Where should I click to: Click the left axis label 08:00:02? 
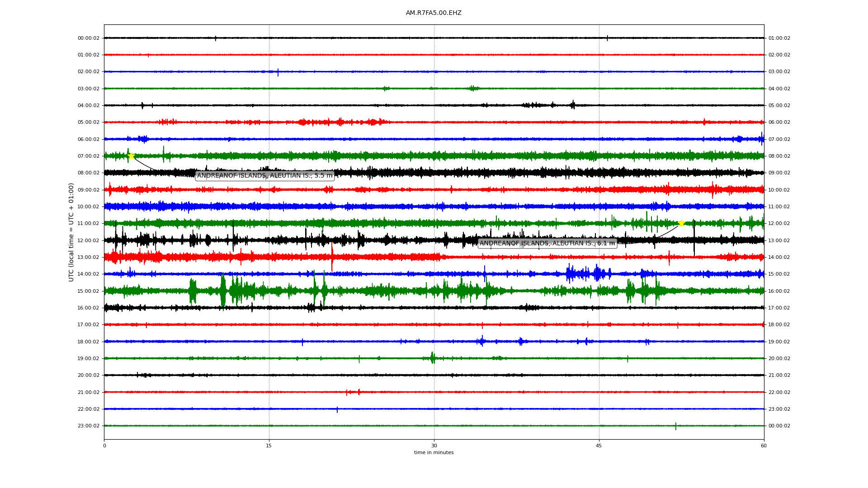click(x=89, y=173)
